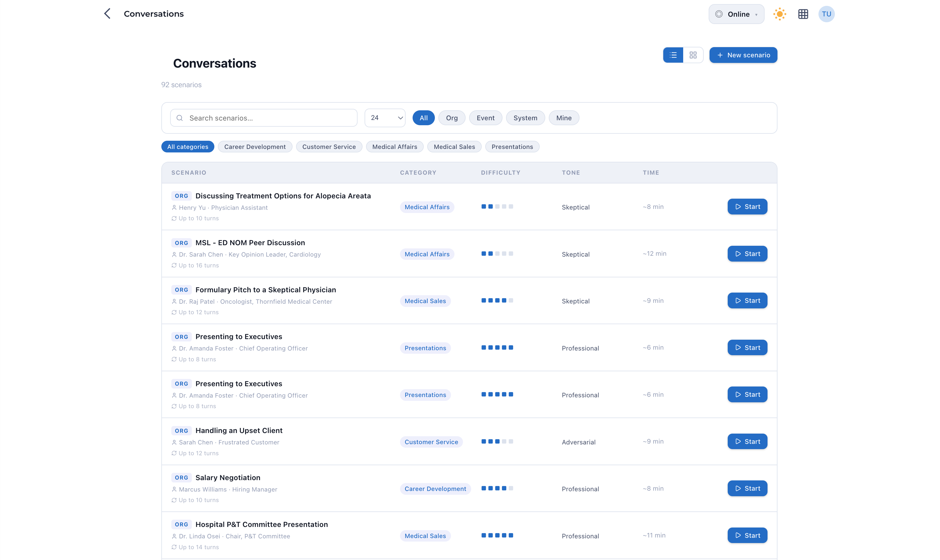Open the TU user avatar
Screen dimensions: 940x560
827,14
